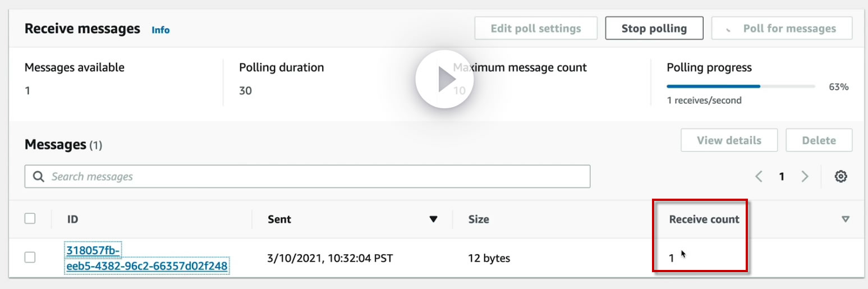Click the ID column header
This screenshot has height=289, width=868.
click(72, 219)
